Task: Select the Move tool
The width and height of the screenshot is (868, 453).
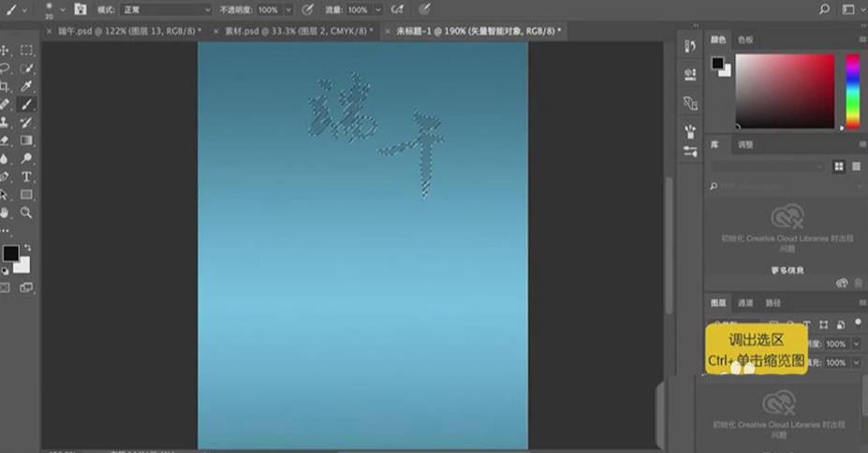Action: (7, 51)
